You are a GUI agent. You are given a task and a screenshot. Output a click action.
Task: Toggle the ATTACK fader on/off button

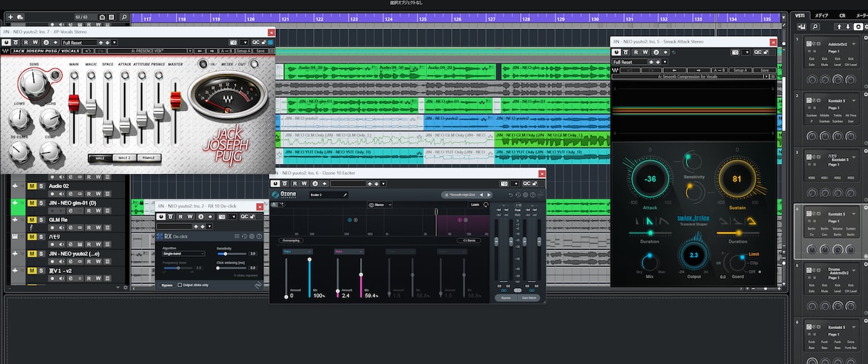click(x=125, y=74)
